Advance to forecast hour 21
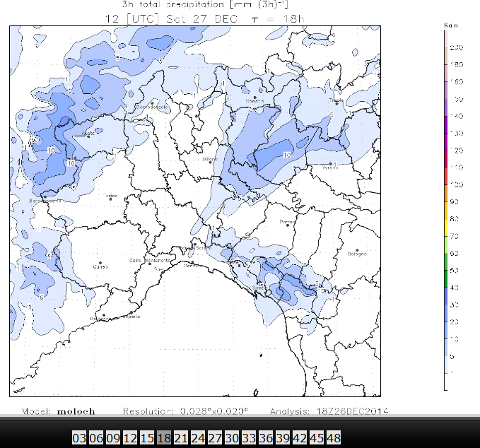Image resolution: width=480 pixels, height=448 pixels. 181,438
